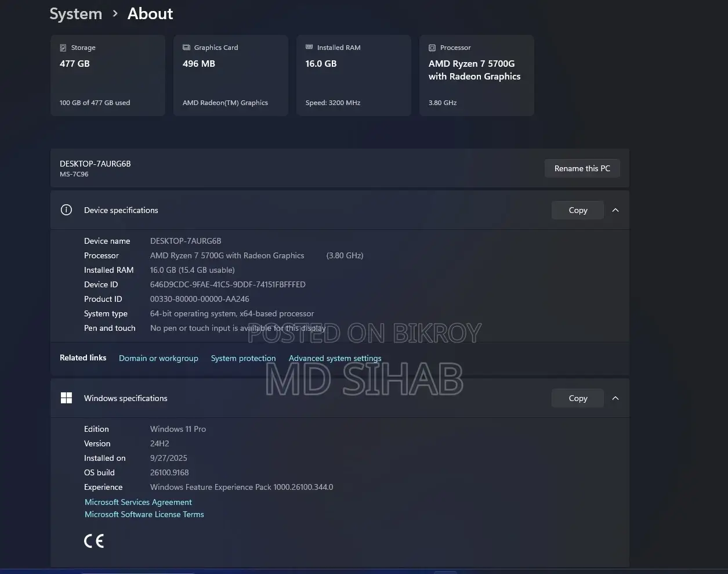
Task: Open Advanced system settings link
Action: tap(335, 358)
